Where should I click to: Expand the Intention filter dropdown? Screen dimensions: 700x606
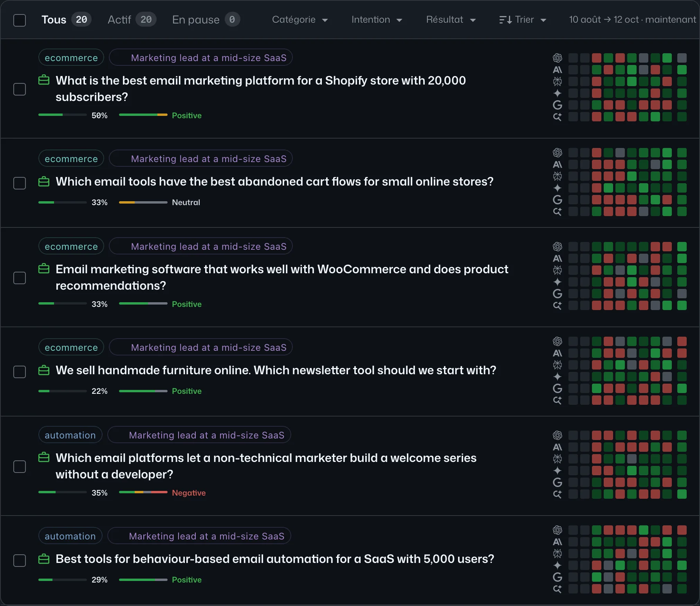[x=377, y=20]
